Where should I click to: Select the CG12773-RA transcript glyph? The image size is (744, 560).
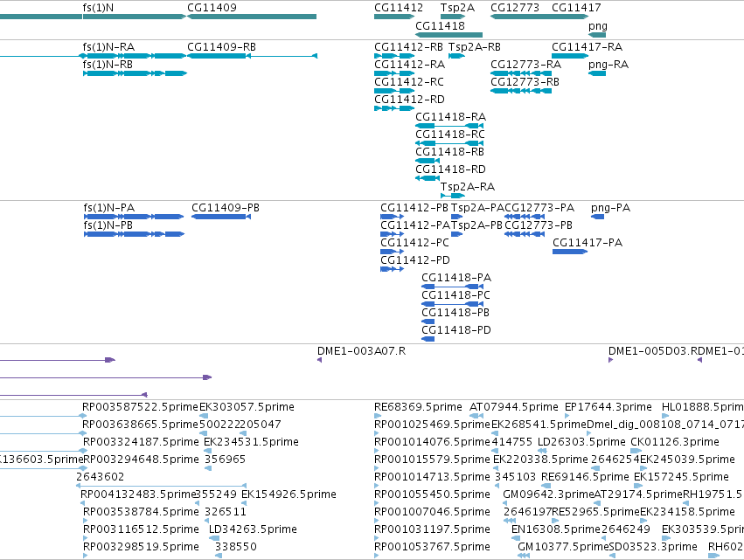click(521, 73)
